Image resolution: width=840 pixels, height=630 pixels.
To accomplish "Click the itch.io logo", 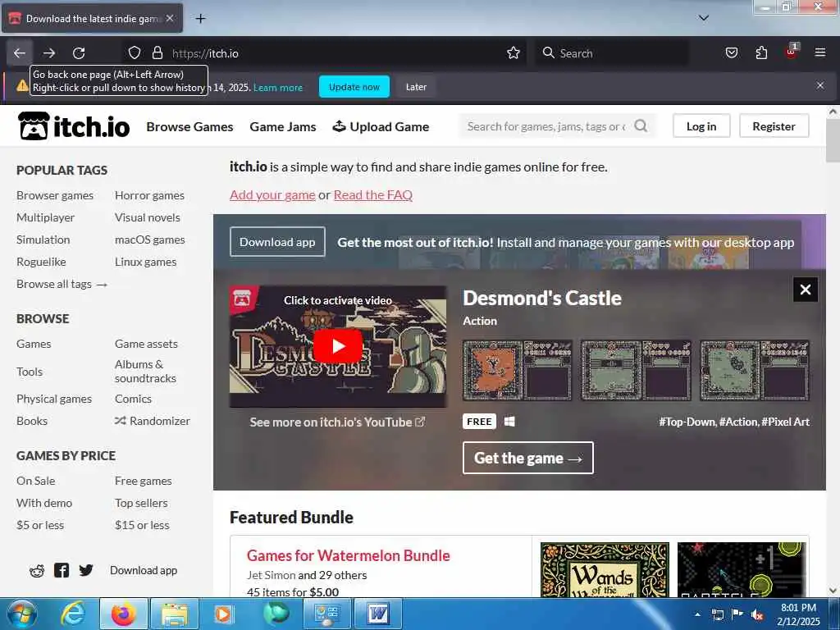I will coord(74,126).
